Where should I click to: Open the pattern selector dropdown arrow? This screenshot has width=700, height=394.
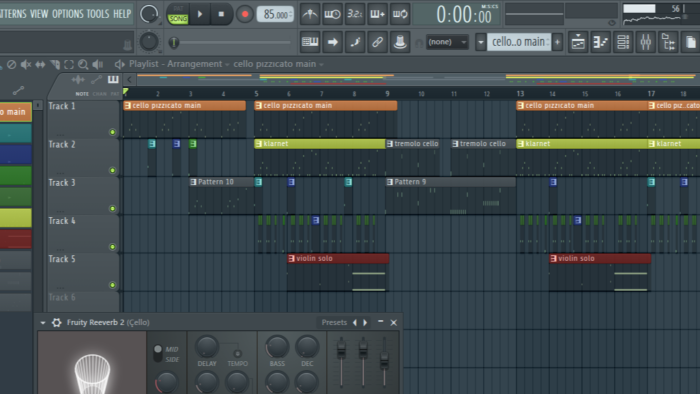(480, 42)
